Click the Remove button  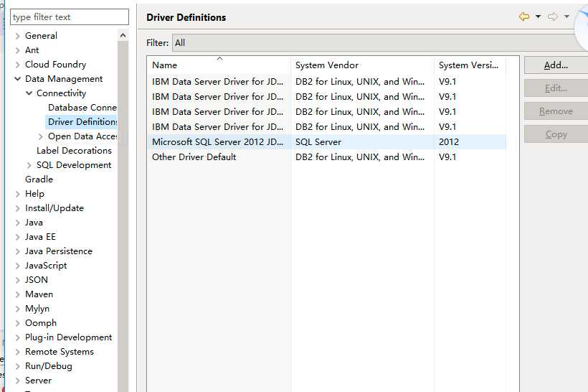[x=556, y=111]
